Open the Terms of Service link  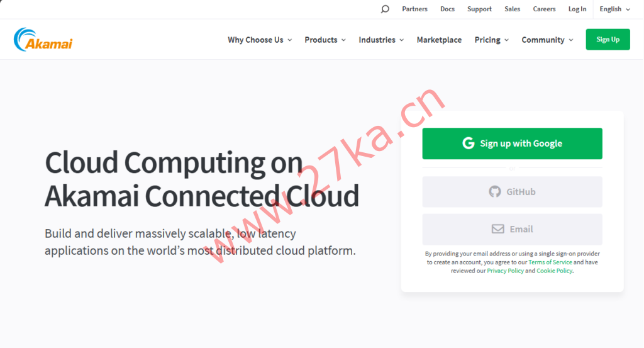[x=550, y=262]
